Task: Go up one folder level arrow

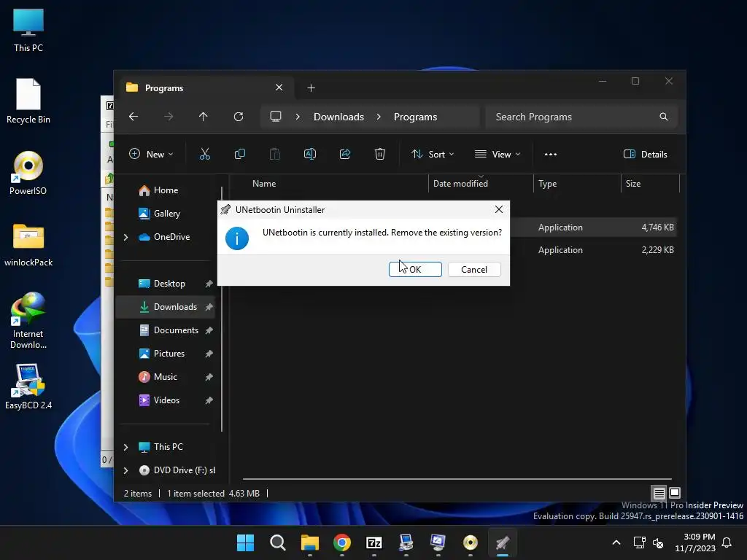Action: (x=203, y=117)
